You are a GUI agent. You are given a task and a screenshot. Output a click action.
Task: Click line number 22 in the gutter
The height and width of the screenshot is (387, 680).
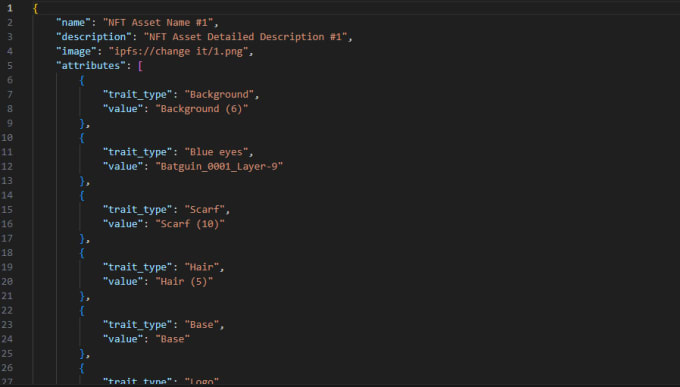coord(7,310)
